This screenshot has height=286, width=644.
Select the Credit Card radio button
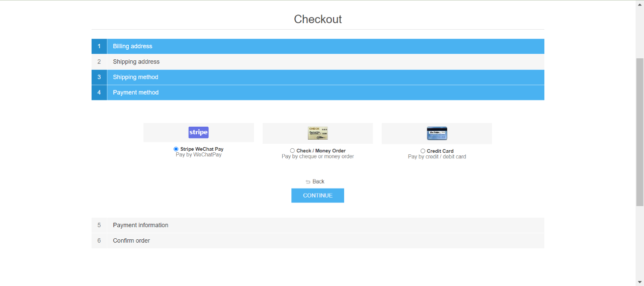(423, 151)
